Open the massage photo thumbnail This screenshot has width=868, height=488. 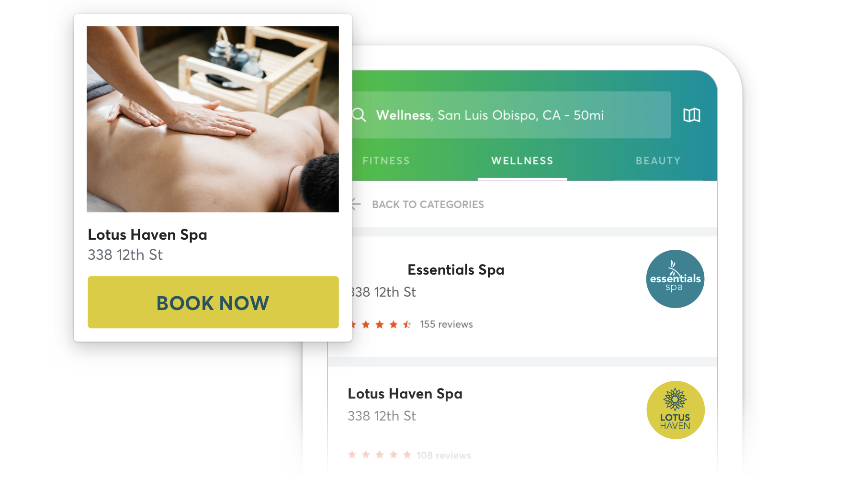click(x=213, y=119)
